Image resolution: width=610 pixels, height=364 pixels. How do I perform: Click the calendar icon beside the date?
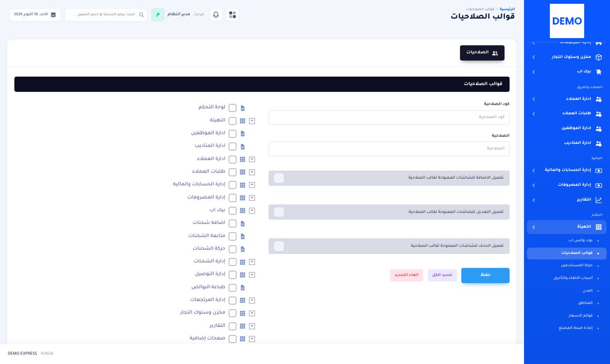(53, 15)
